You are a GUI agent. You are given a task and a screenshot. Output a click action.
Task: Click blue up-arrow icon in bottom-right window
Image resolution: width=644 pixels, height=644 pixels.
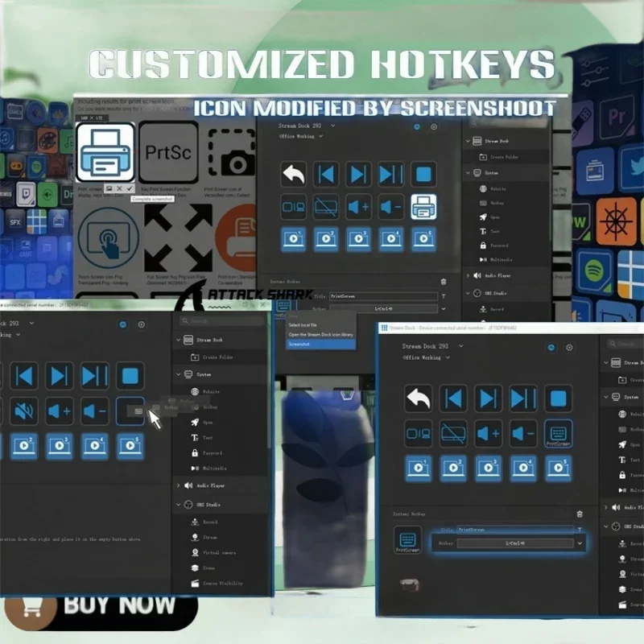point(551,348)
